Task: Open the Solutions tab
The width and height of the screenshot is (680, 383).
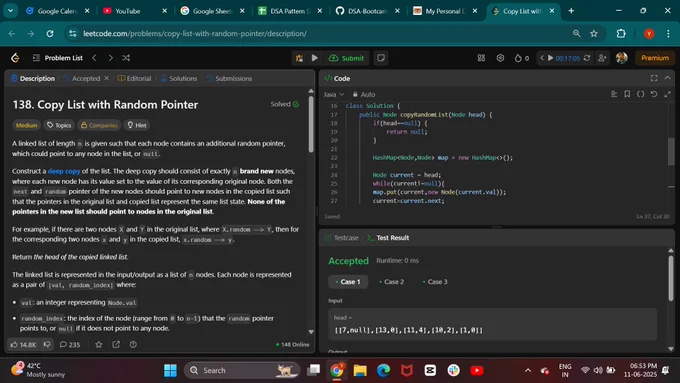Action: pos(179,79)
